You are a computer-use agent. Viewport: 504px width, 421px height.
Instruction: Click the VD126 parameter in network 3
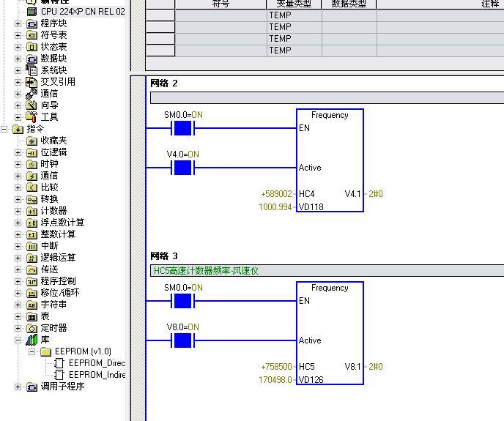click(x=311, y=380)
